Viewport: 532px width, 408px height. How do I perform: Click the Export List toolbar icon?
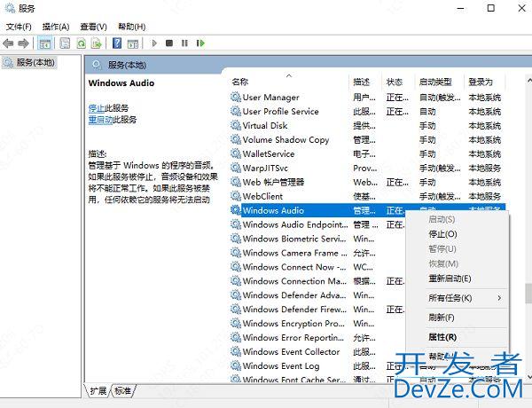click(97, 43)
